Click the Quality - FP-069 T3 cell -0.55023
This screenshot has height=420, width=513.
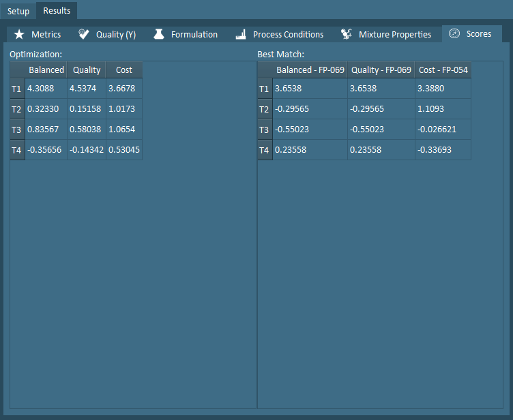(381, 130)
